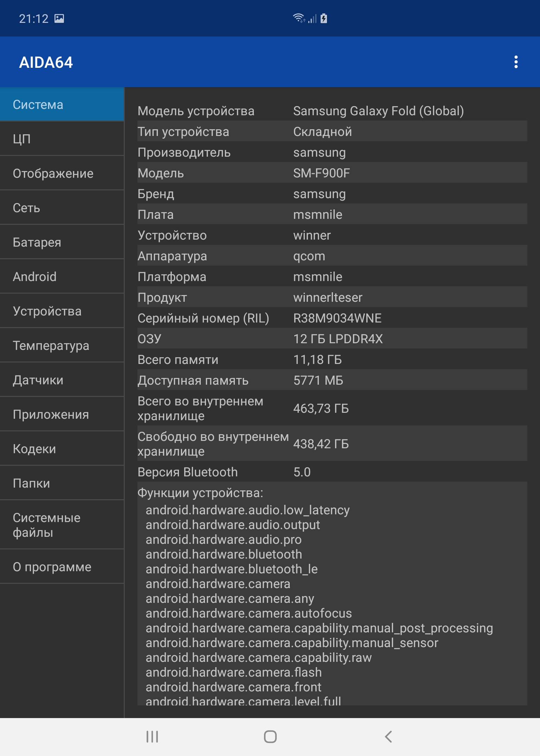Tap android.hardware.camera.any entry
The width and height of the screenshot is (540, 756).
(230, 598)
